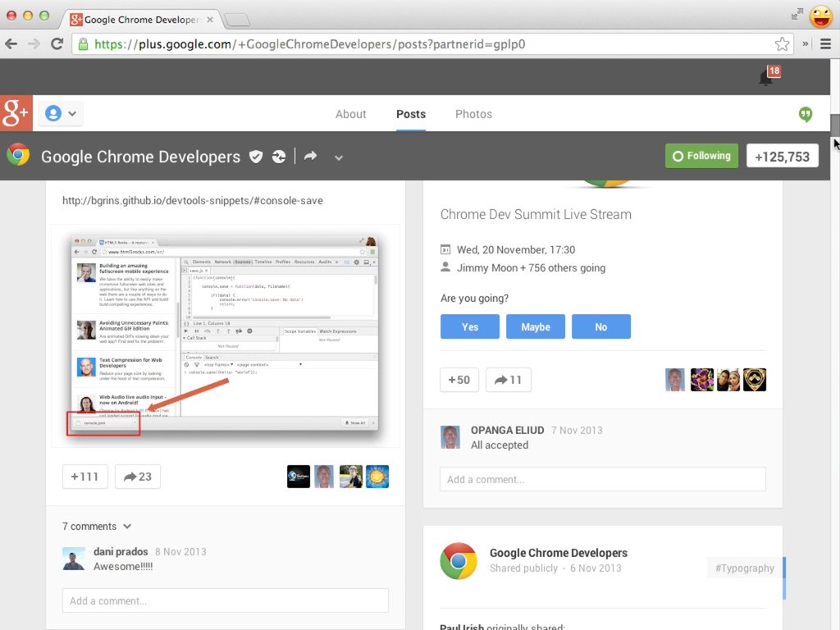Bookmark this page with the star icon
This screenshot has height=630, width=840.
782,44
